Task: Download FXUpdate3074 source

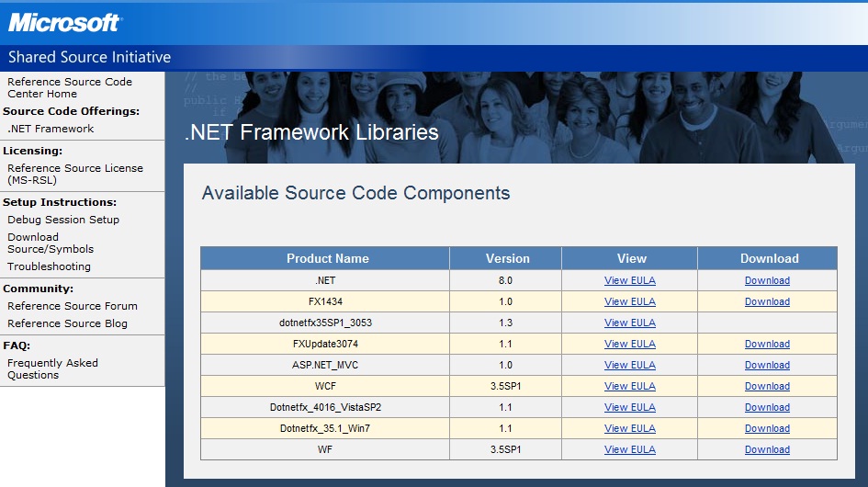Action: [x=767, y=344]
